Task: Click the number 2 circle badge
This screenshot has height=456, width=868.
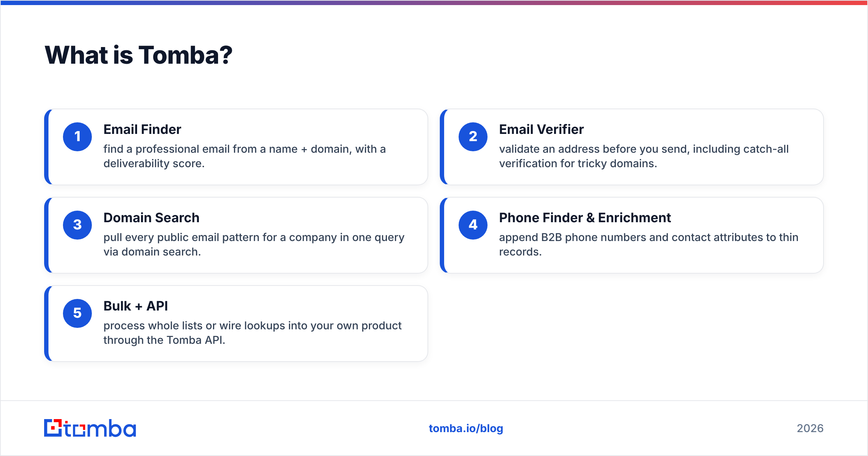Action: point(473,137)
